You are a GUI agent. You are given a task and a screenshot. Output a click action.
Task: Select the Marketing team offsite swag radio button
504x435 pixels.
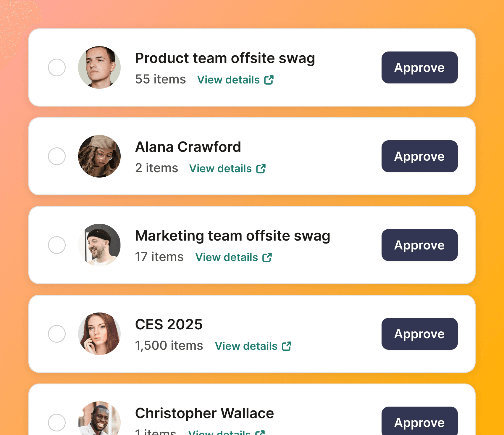click(x=57, y=245)
